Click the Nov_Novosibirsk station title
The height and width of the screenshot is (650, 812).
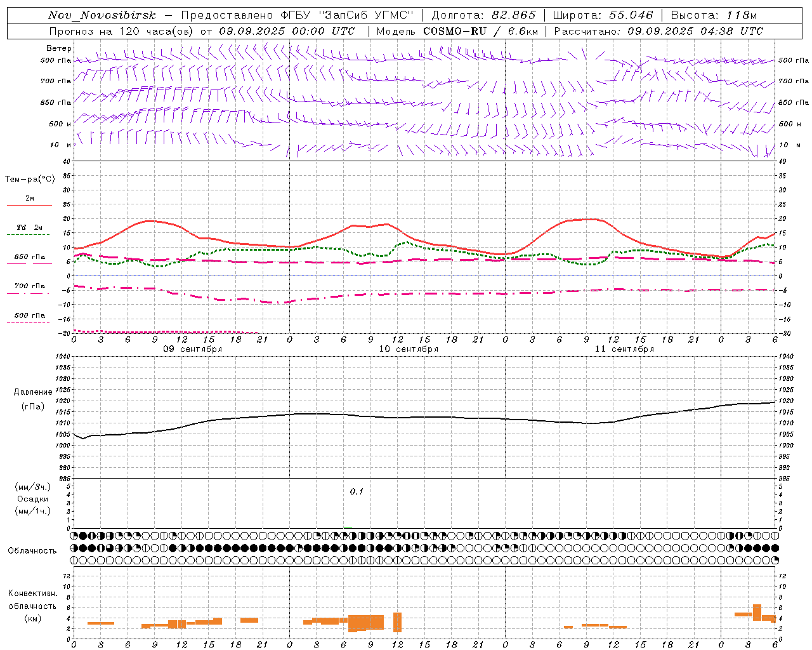tap(102, 15)
